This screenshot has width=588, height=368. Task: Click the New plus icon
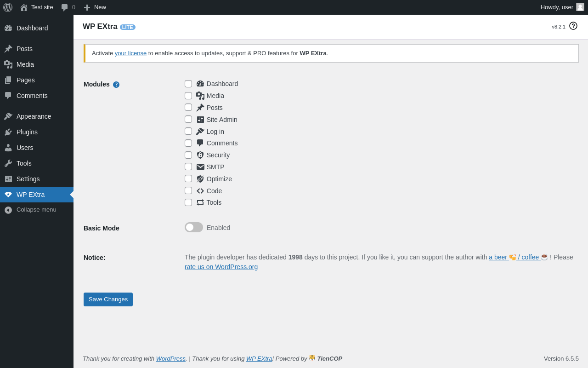coord(87,7)
